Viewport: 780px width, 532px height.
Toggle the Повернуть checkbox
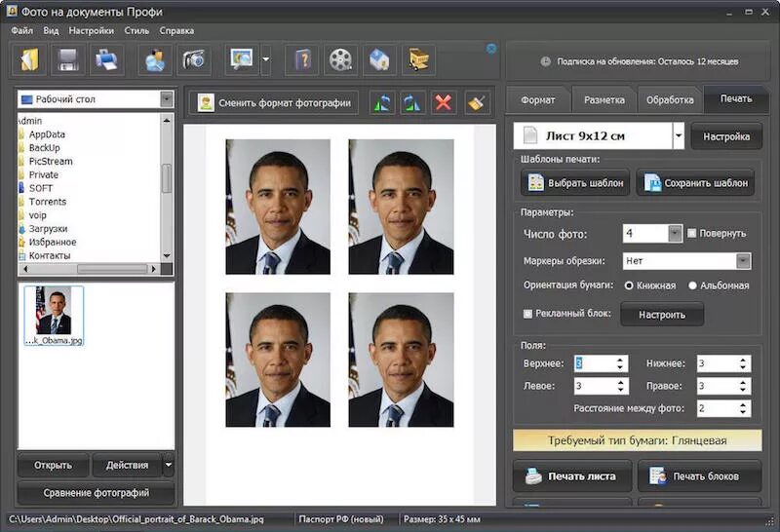point(691,233)
